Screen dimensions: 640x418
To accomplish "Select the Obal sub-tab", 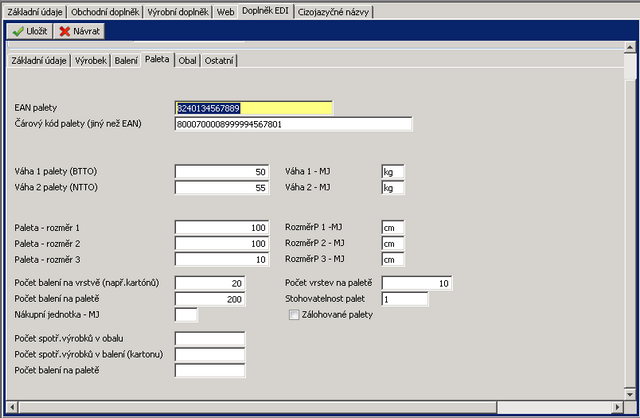I will click(187, 61).
